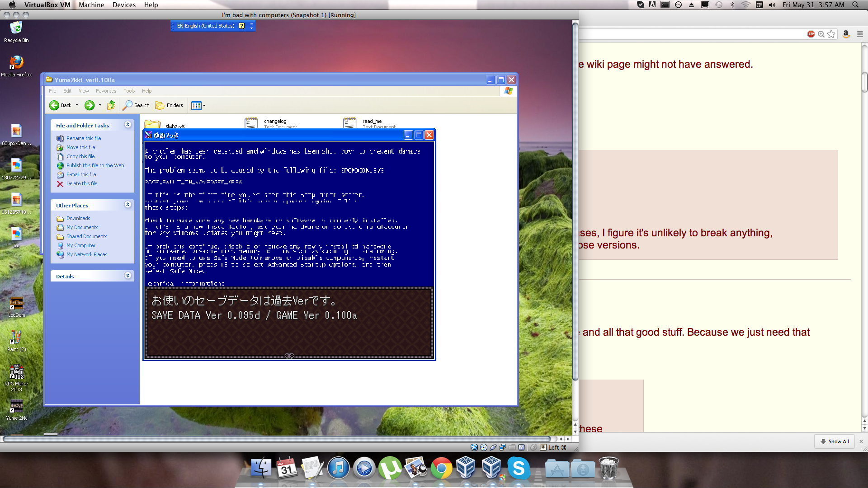Toggle the Folders pane in Explorer
The image size is (868, 488).
tap(169, 105)
